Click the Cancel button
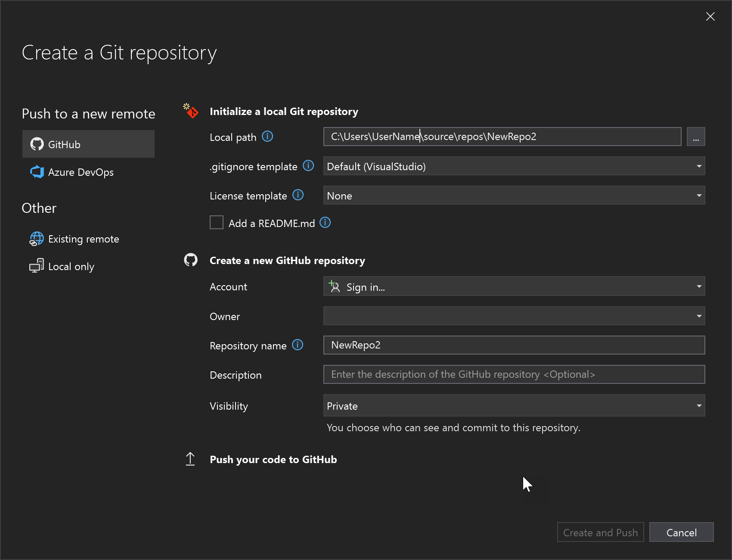The height and width of the screenshot is (560, 732). coord(681,532)
